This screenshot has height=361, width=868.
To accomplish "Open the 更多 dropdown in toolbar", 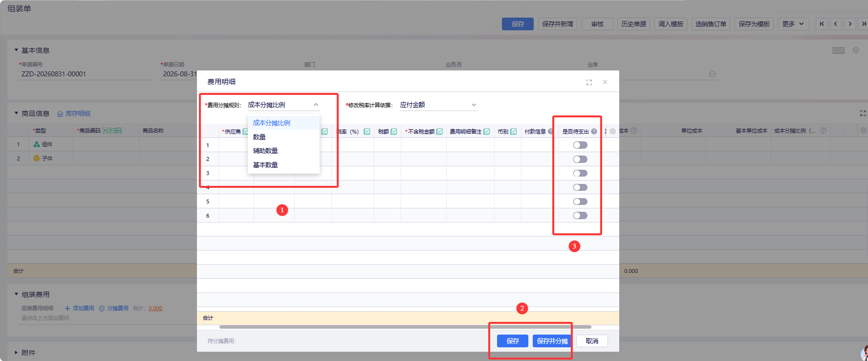I will pos(794,24).
